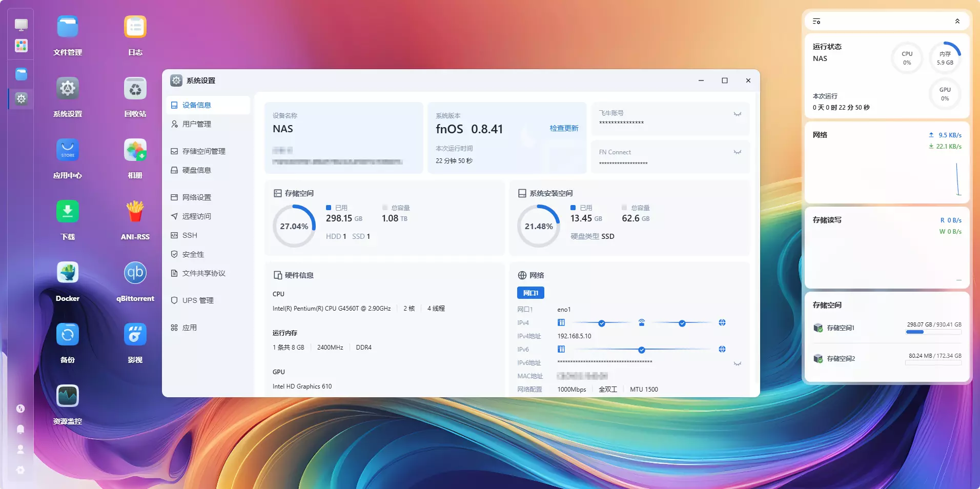This screenshot has width=980, height=489.
Task: Select 存储空间管理 in the settings sidebar
Action: coord(203,151)
